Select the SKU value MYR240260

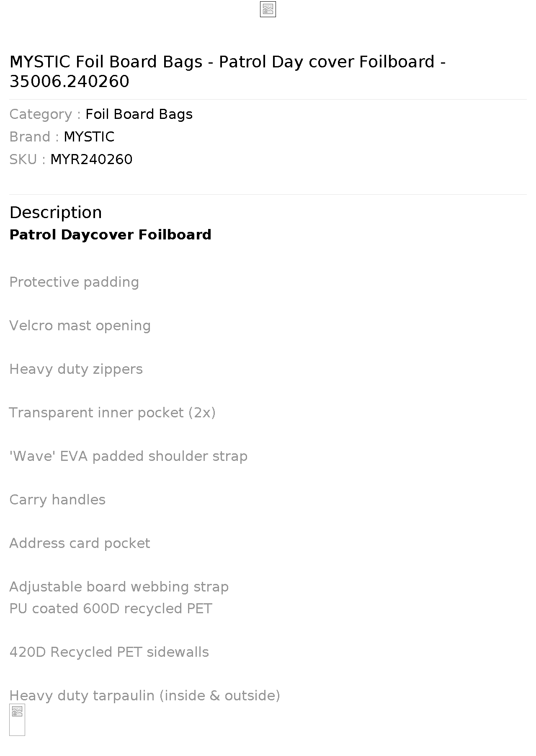point(91,159)
